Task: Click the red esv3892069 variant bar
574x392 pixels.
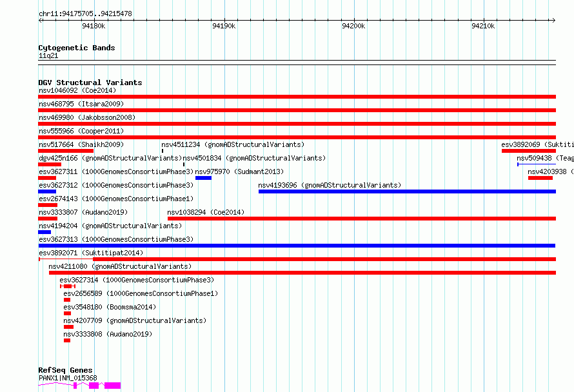Action: pyautogui.click(x=529, y=151)
